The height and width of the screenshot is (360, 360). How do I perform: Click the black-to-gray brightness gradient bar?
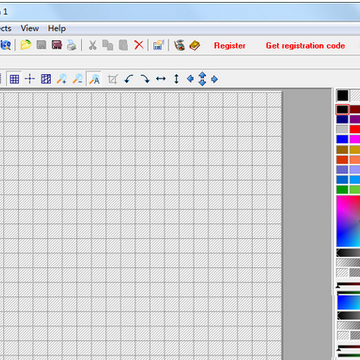[348, 253]
